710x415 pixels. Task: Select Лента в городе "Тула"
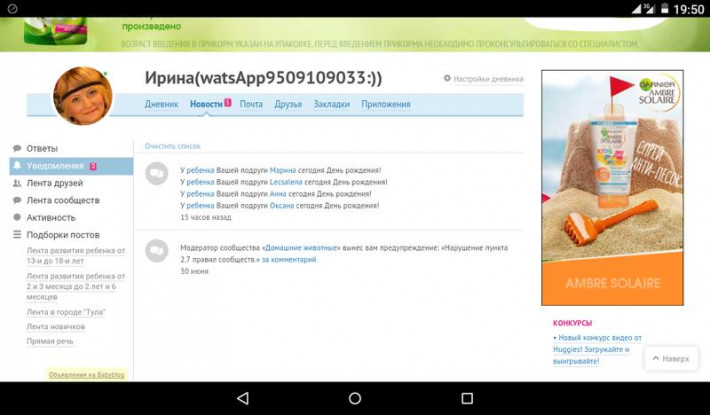tap(65, 312)
